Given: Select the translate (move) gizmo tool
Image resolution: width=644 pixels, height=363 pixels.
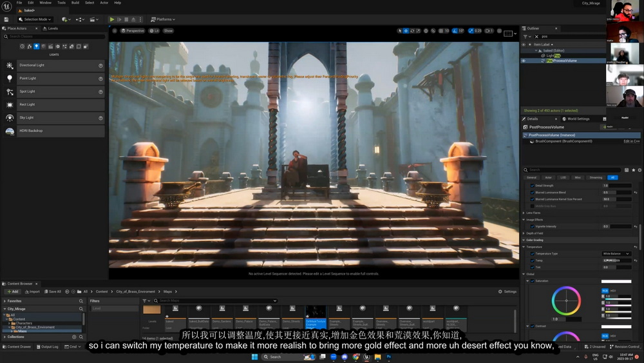Looking at the screenshot, I should coord(406,31).
